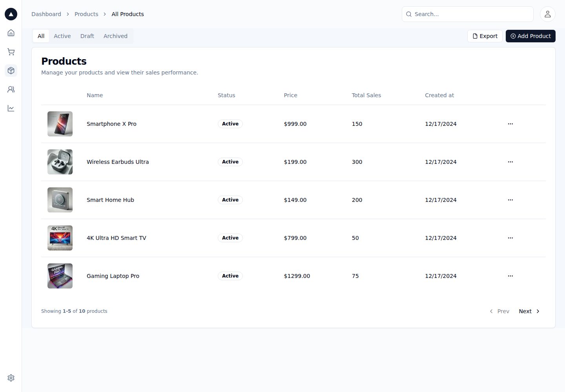565x392 pixels.
Task: Open the shopping cart orders icon
Action: coord(11,52)
